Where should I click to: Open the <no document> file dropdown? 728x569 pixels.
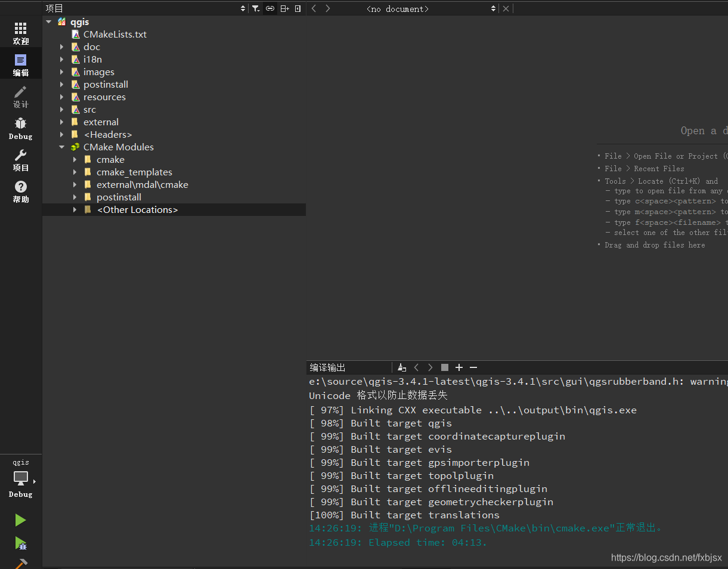(430, 8)
